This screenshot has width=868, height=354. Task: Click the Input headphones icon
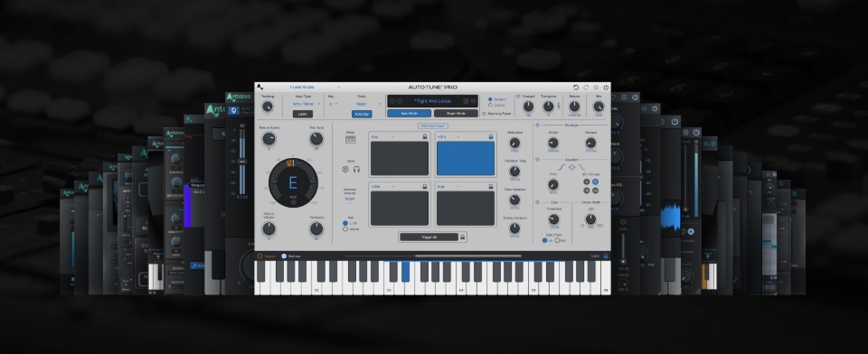[357, 169]
